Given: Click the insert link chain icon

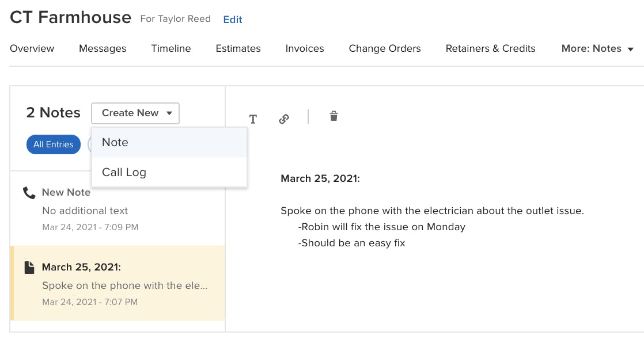Looking at the screenshot, I should click(x=284, y=119).
